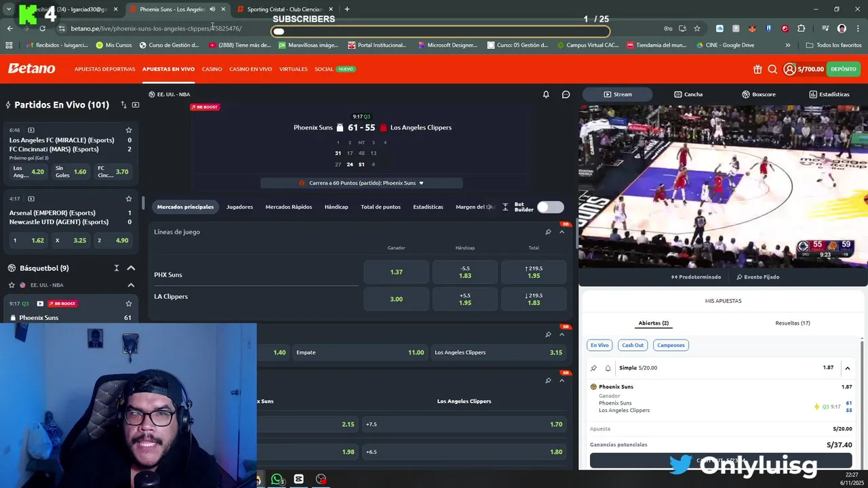Open Betano search magnifier icon

click(772, 69)
